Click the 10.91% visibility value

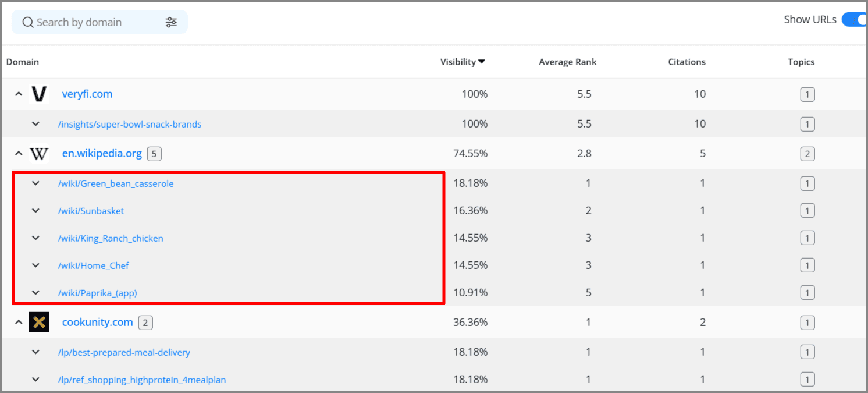coord(470,293)
